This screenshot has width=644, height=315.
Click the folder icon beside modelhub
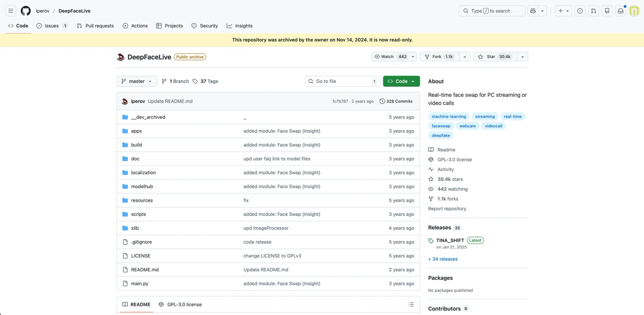coord(125,186)
